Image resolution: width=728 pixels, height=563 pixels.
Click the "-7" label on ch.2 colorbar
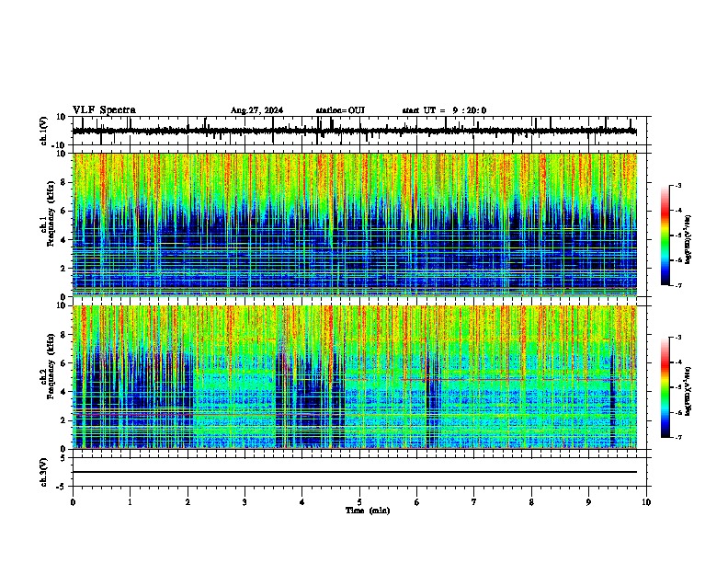pos(678,437)
